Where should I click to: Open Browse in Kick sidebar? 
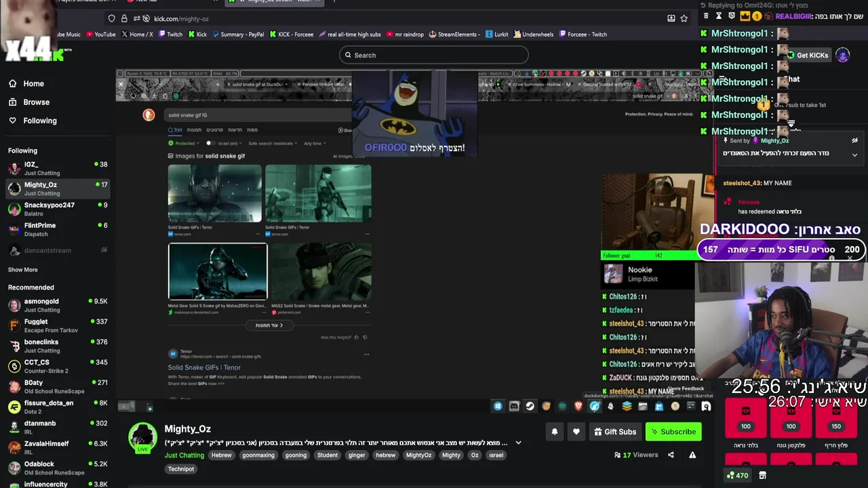28,102
